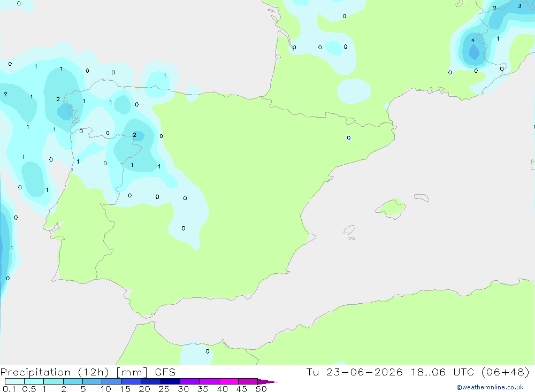The image size is (535, 392).
Task: Click the "35" legend scale label
Action: [203, 389]
